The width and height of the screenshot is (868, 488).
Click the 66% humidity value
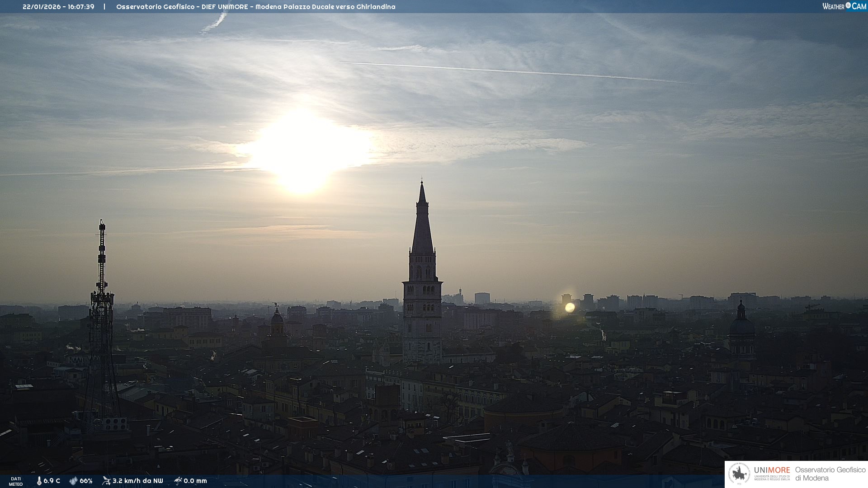[86, 481]
